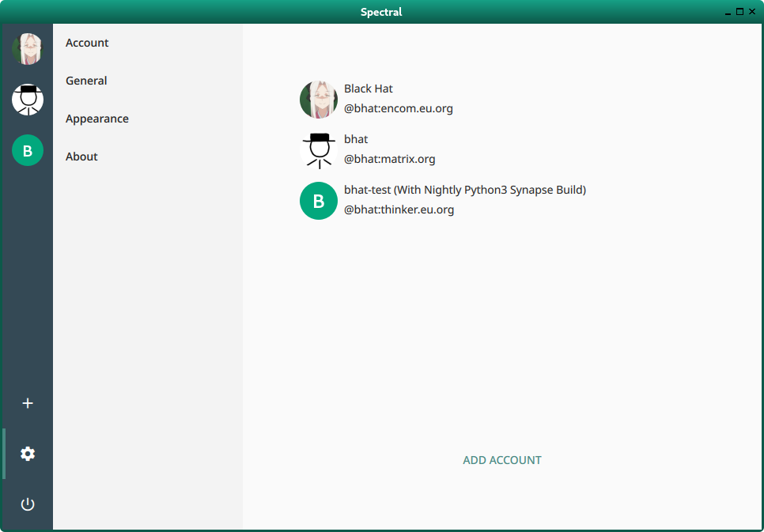Select the Black Hat account name
This screenshot has height=532, width=764.
pyautogui.click(x=368, y=89)
